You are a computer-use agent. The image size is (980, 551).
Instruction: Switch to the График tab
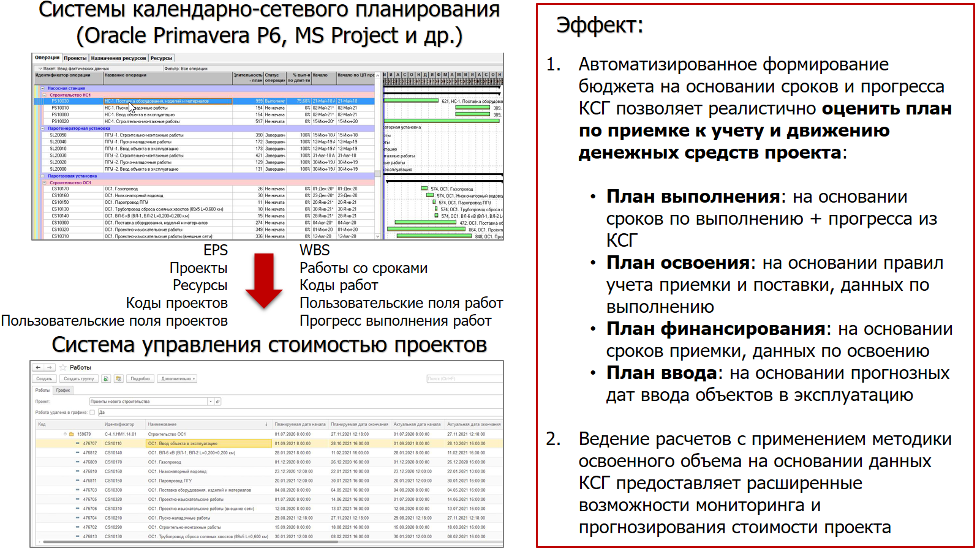tap(63, 390)
